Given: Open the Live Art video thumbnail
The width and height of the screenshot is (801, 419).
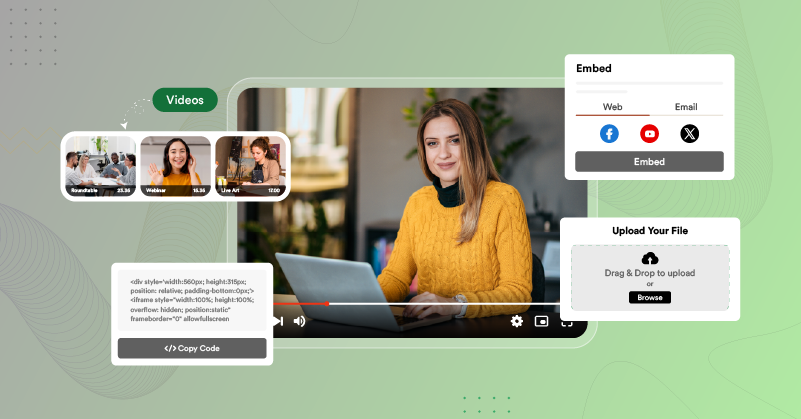Looking at the screenshot, I should [250, 166].
